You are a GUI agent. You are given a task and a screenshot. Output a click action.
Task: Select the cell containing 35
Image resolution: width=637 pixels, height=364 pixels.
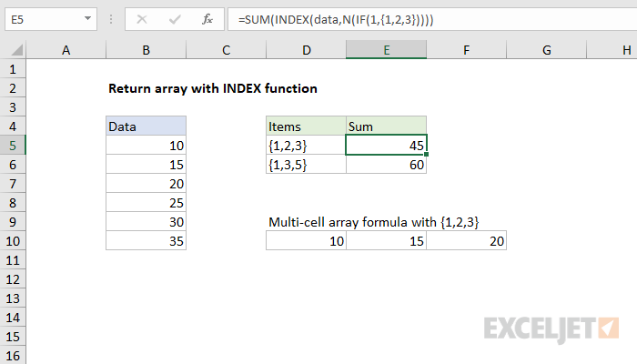[146, 241]
